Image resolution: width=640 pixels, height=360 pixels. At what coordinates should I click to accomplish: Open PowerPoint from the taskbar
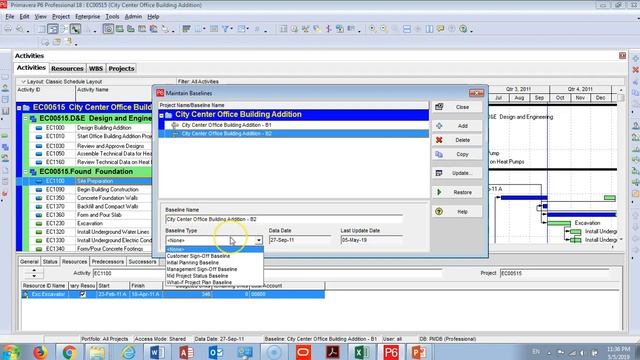(419, 352)
